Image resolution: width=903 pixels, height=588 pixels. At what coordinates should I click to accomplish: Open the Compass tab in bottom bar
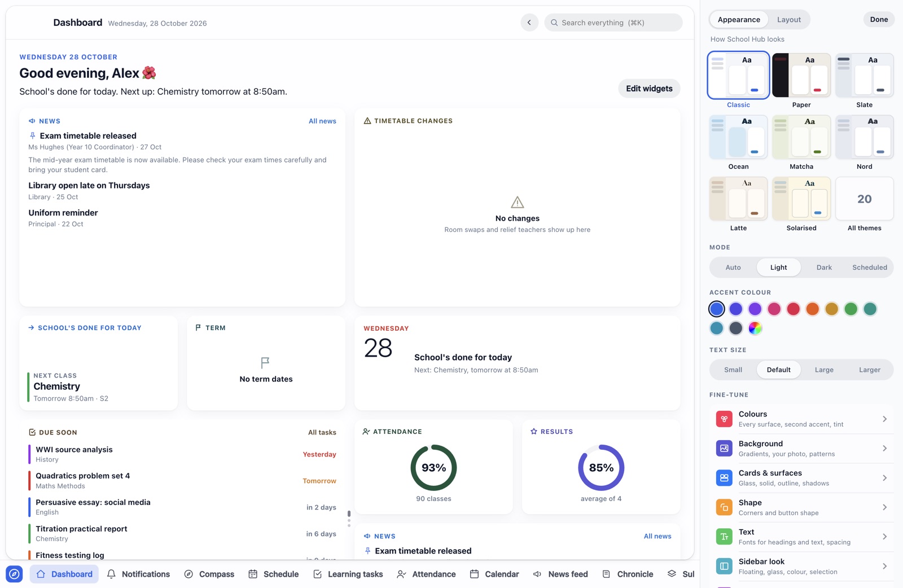pos(209,574)
